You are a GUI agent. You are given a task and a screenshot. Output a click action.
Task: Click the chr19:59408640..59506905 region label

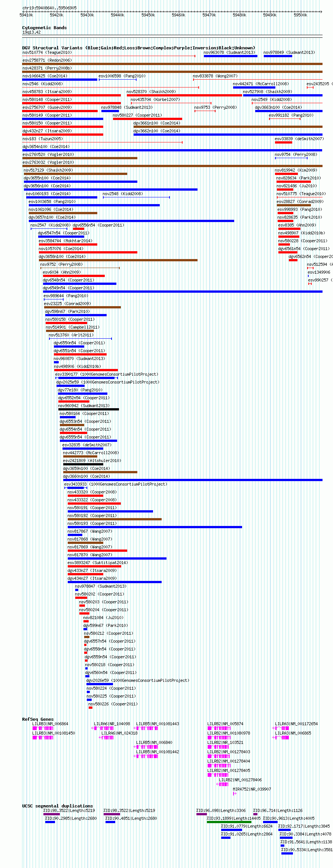pos(49,8)
